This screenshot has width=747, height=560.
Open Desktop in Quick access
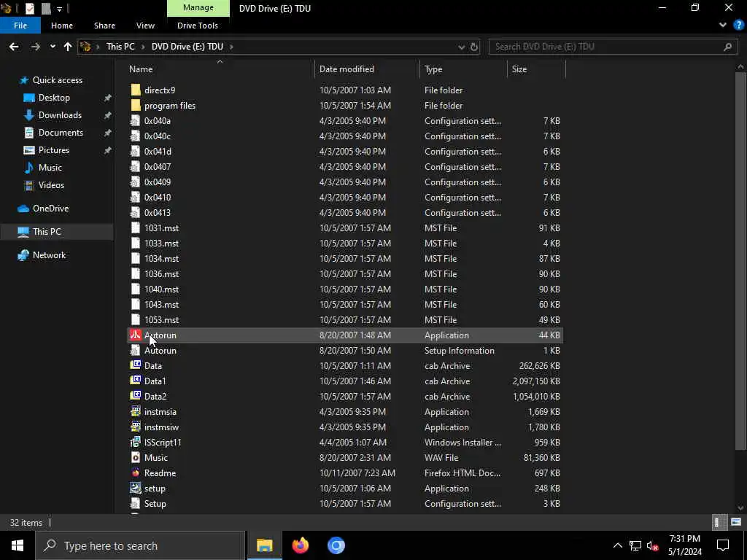pos(54,97)
